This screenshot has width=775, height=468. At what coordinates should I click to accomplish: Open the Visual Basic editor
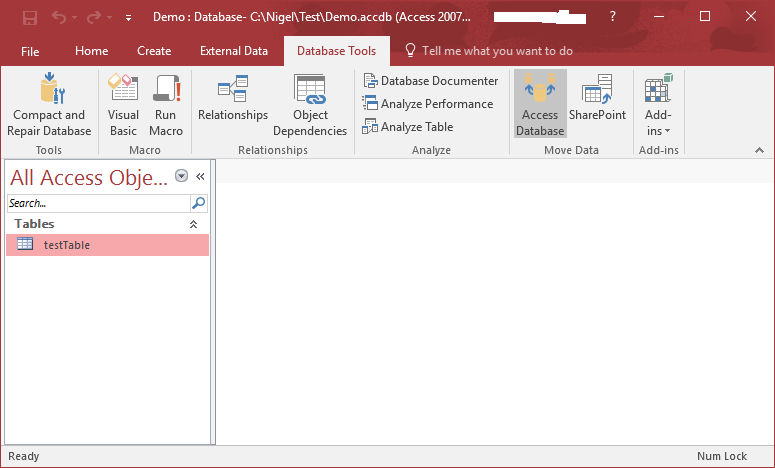click(x=123, y=105)
